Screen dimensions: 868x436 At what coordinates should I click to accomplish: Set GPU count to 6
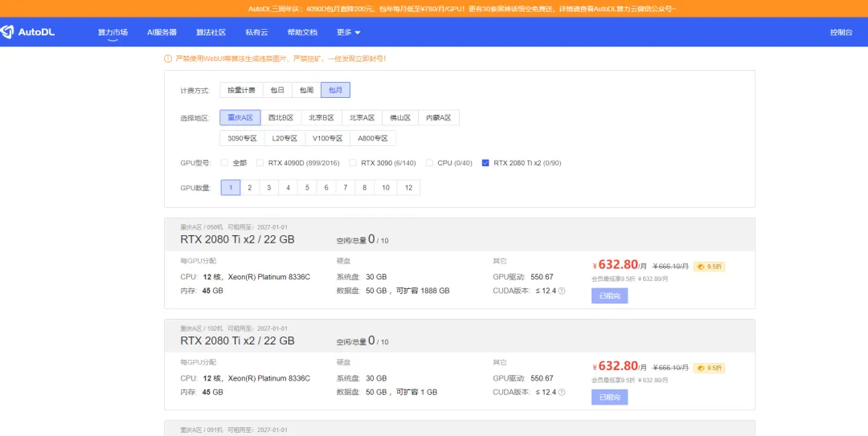(326, 188)
